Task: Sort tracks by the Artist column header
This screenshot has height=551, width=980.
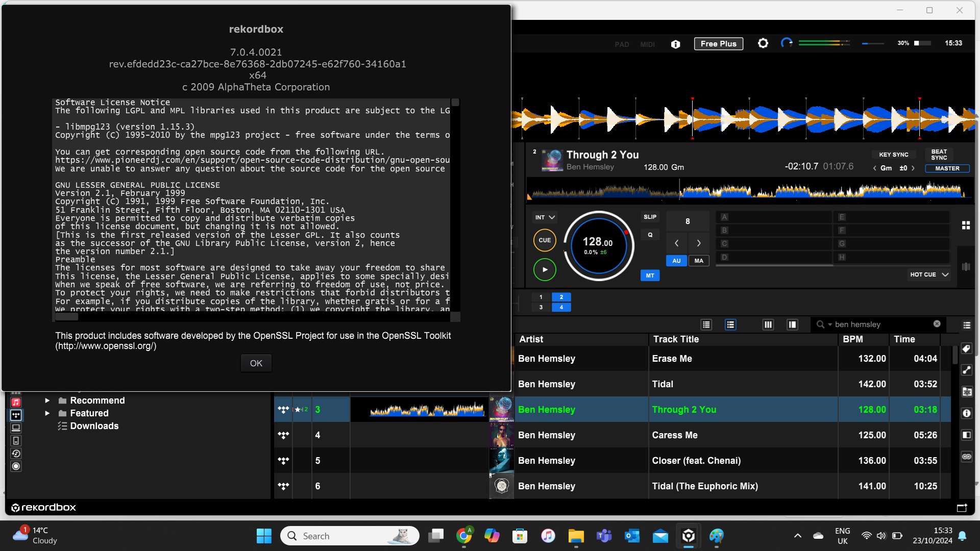Action: pyautogui.click(x=581, y=339)
